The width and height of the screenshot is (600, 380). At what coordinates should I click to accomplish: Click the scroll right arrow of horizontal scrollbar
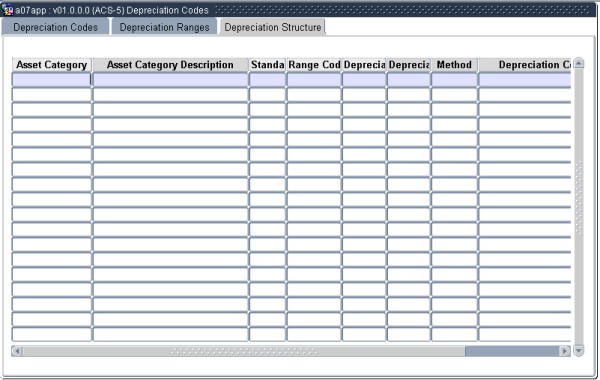pyautogui.click(x=565, y=351)
